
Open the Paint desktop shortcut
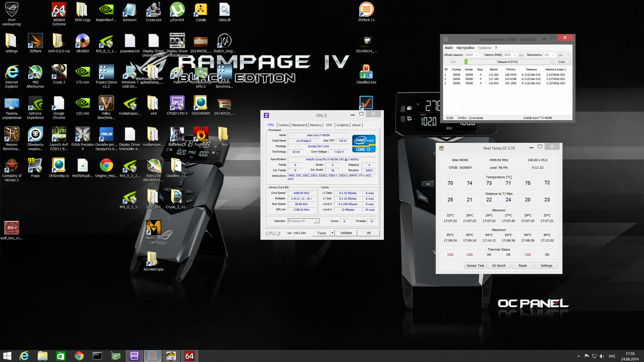tap(177, 74)
